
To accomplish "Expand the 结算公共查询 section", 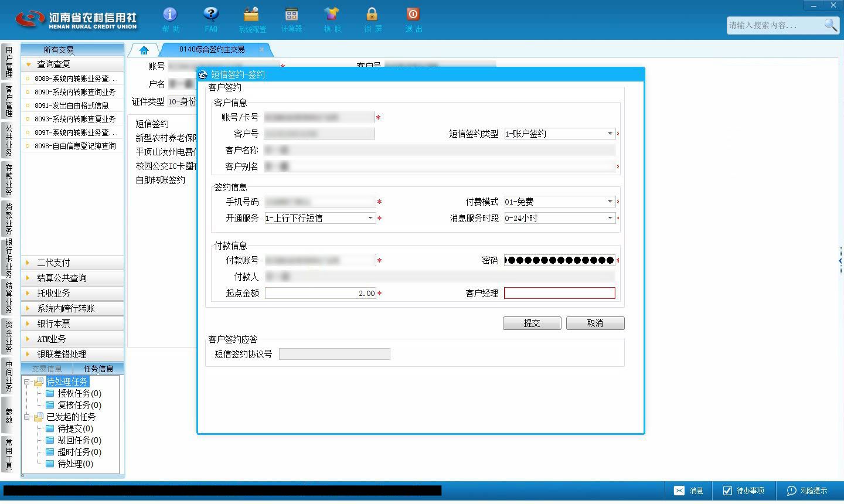I will (73, 278).
